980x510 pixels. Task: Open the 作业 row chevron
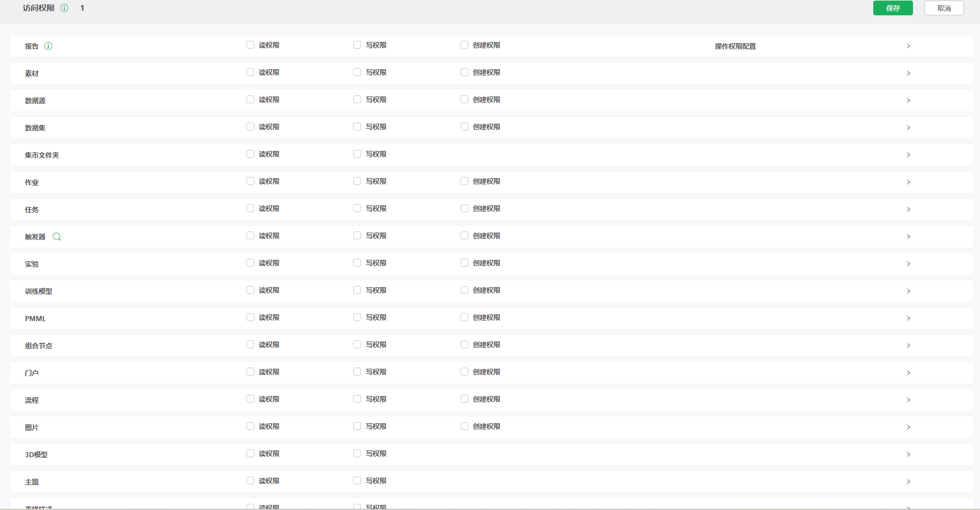908,182
